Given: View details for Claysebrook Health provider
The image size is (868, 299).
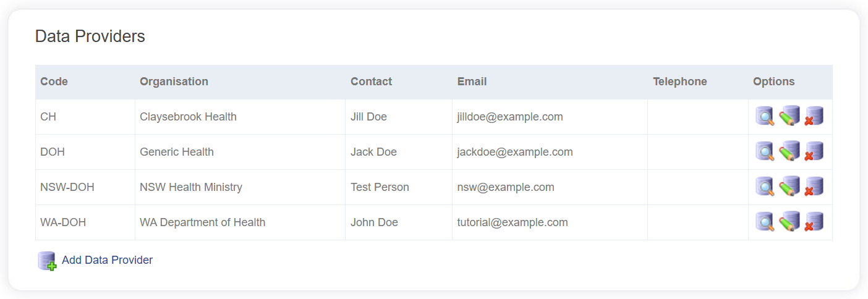Looking at the screenshot, I should pyautogui.click(x=765, y=116).
